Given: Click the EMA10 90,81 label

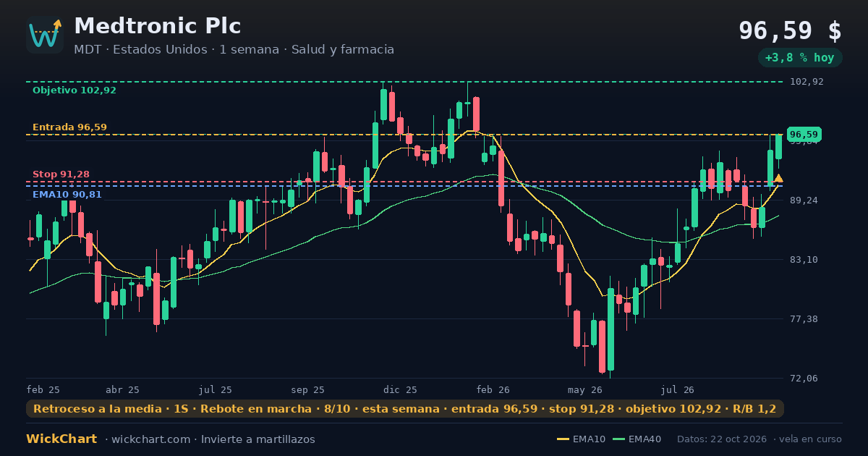Looking at the screenshot, I should (67, 195).
